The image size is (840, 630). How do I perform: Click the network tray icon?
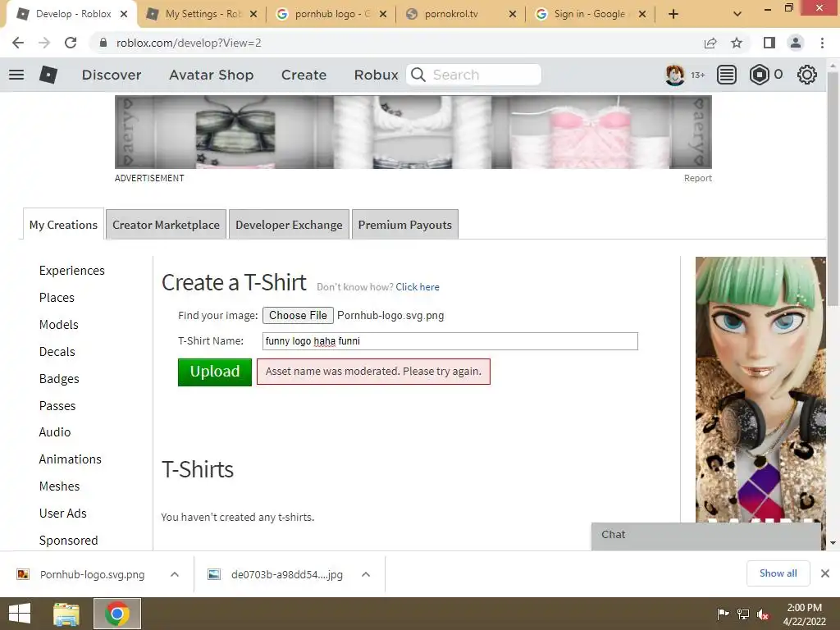click(743, 614)
